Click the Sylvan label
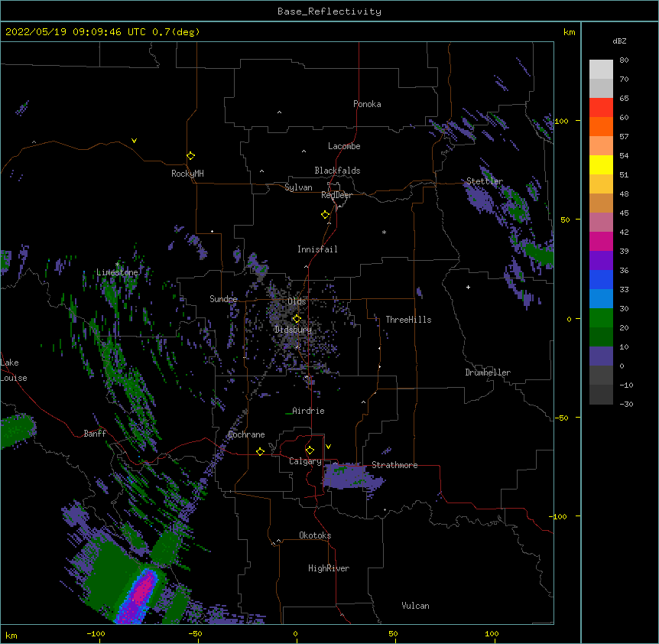Viewport: 659px width, 644px height. pyautogui.click(x=298, y=187)
